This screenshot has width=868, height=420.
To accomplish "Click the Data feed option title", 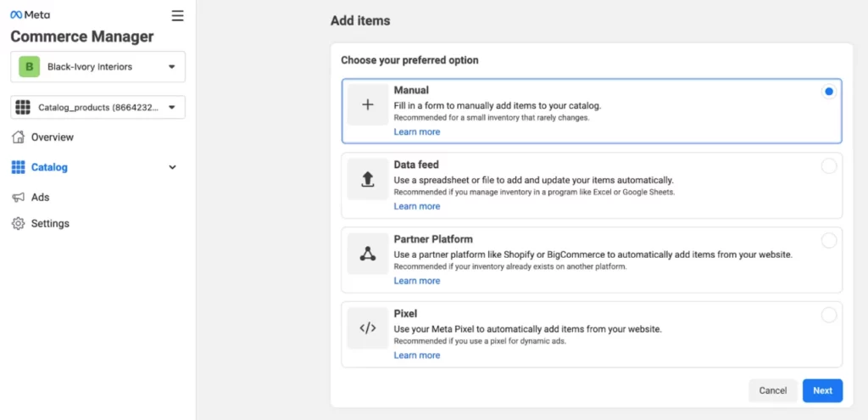I will (416, 165).
